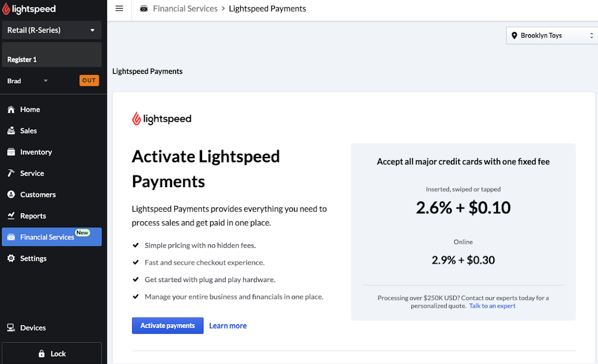Click the Reports chart icon
This screenshot has height=364, width=598.
pos(12,216)
